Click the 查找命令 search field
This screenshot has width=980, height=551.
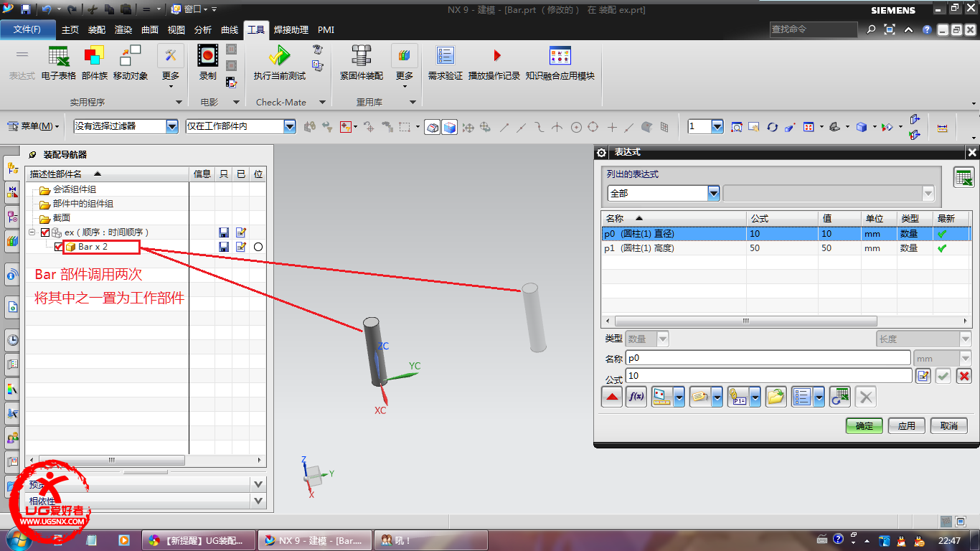tap(814, 29)
